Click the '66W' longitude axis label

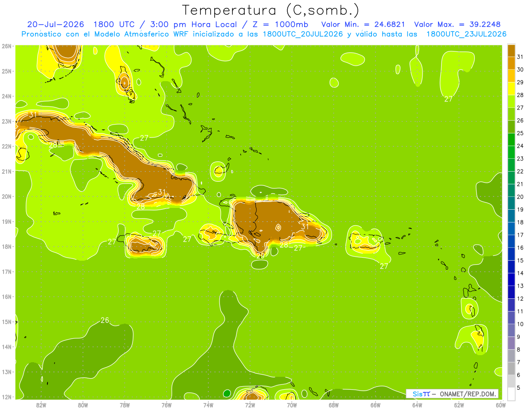[x=376, y=405]
